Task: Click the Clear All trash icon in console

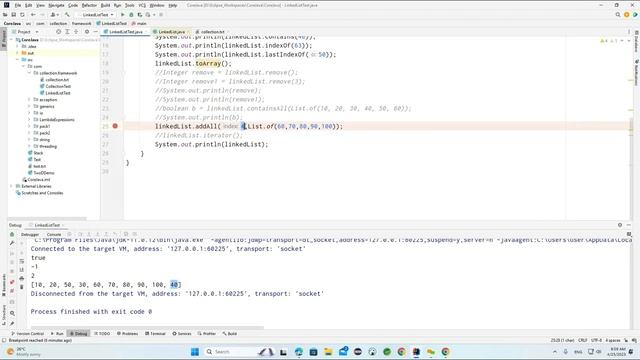Action: pyautogui.click(x=22, y=287)
